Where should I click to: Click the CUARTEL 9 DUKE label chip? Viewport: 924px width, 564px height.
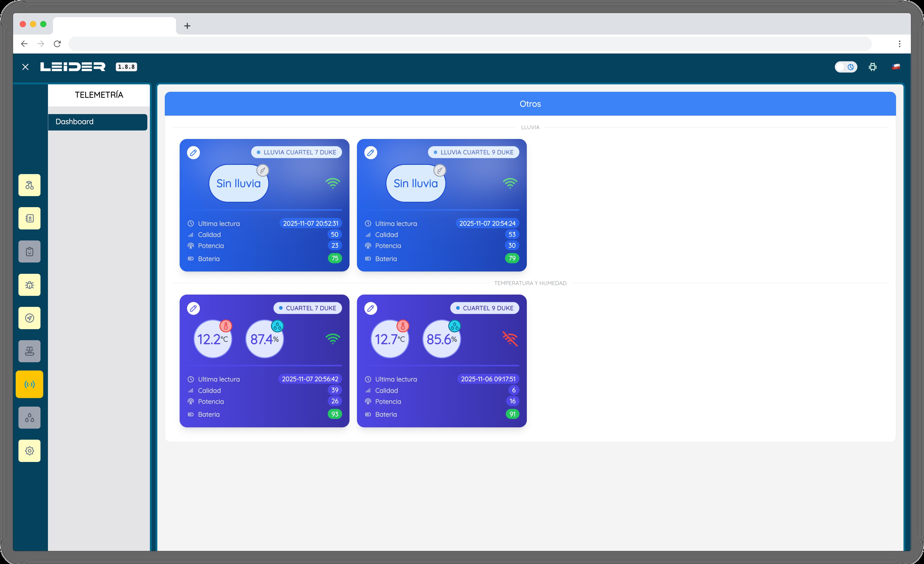(485, 308)
